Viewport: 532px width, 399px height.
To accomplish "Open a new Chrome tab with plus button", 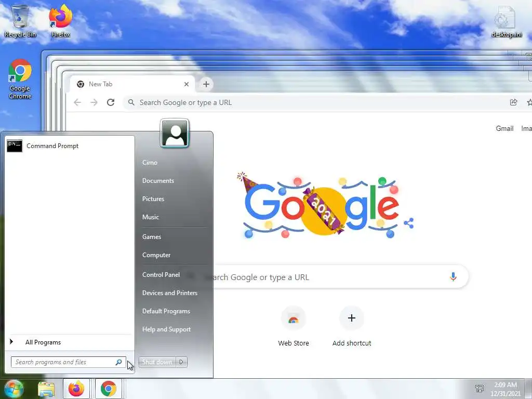I will [206, 84].
